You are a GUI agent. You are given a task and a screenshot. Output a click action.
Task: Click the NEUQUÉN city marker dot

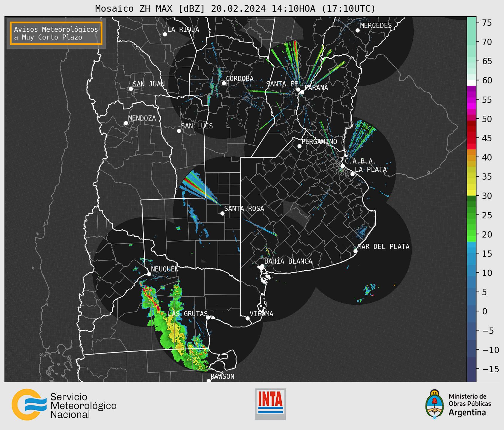click(149, 274)
